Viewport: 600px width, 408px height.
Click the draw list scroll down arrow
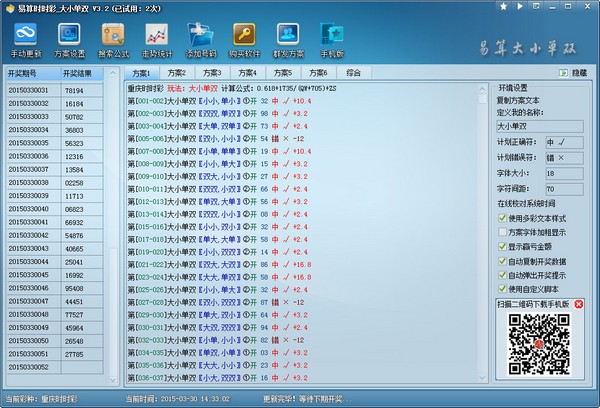pos(112,380)
